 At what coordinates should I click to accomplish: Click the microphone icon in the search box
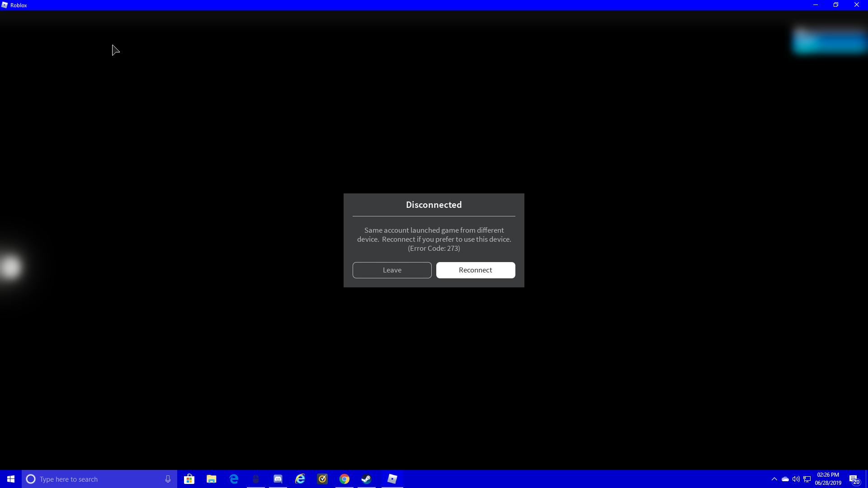[168, 479]
